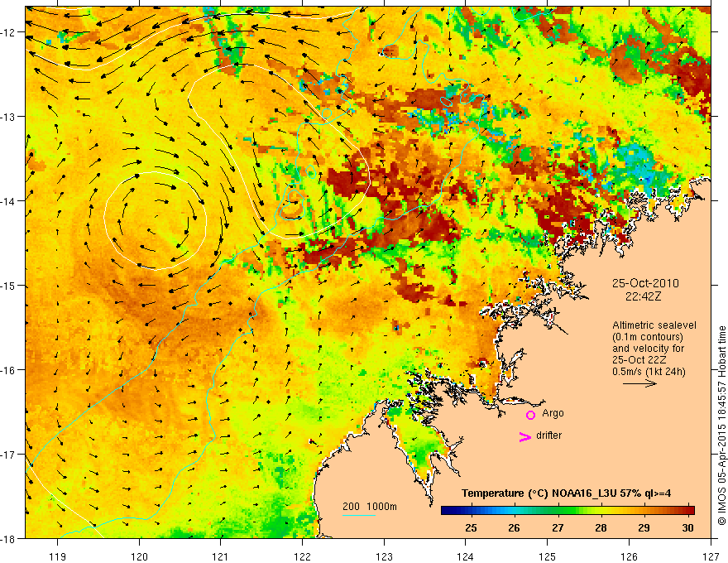Click the magenta Argo circle legend symbol

(530, 415)
